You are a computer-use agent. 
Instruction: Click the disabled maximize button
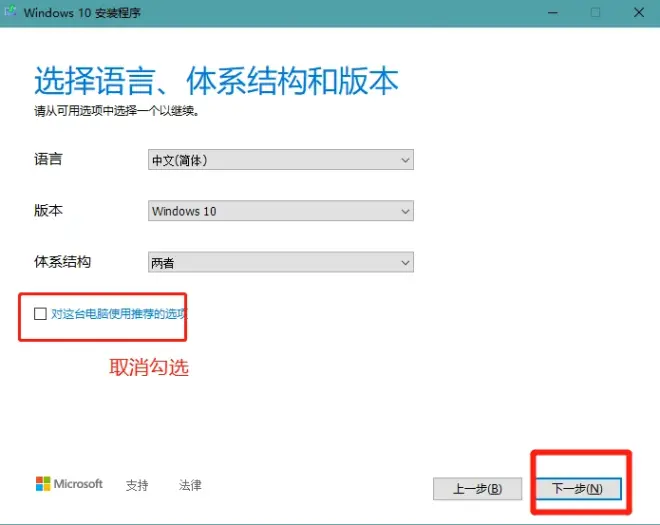click(x=596, y=13)
